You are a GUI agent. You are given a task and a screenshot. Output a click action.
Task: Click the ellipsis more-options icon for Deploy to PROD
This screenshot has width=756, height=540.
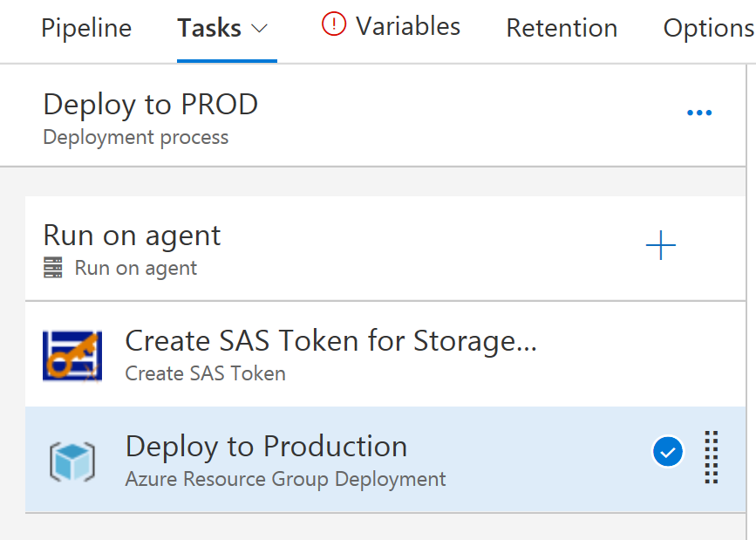click(x=699, y=113)
